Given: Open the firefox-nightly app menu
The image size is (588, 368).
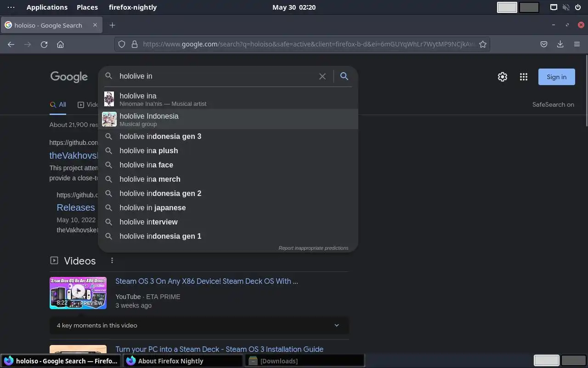Looking at the screenshot, I should [133, 7].
